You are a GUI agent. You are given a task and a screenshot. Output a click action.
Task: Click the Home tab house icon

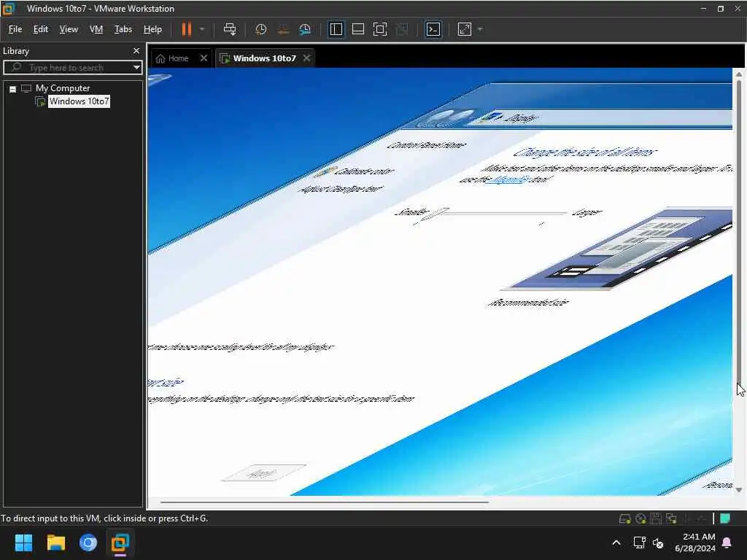point(160,58)
